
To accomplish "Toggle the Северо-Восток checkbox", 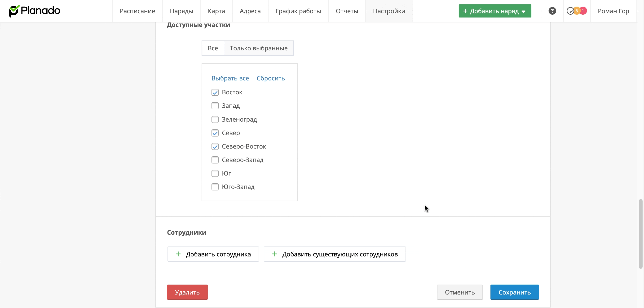I will 215,146.
